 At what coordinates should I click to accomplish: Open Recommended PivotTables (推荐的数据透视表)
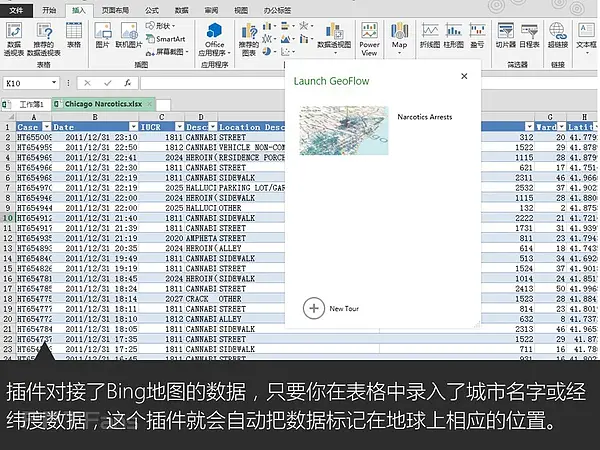point(45,34)
